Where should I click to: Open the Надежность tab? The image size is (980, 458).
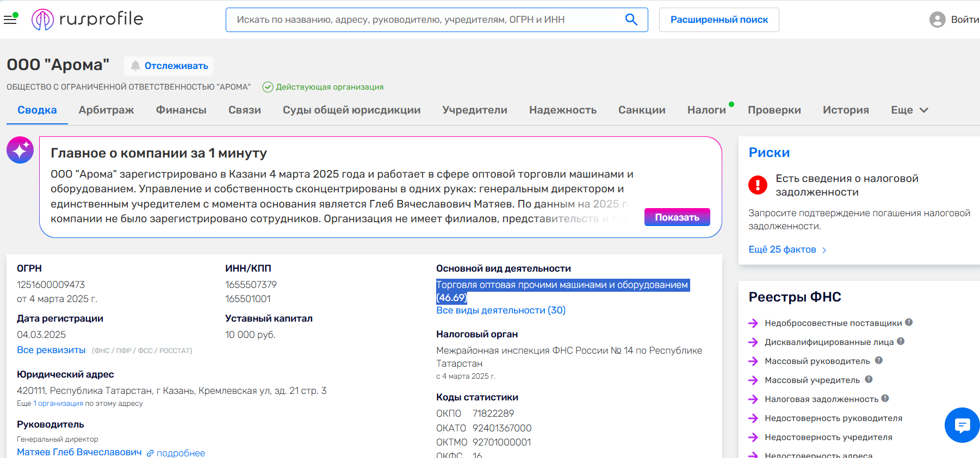coord(563,110)
